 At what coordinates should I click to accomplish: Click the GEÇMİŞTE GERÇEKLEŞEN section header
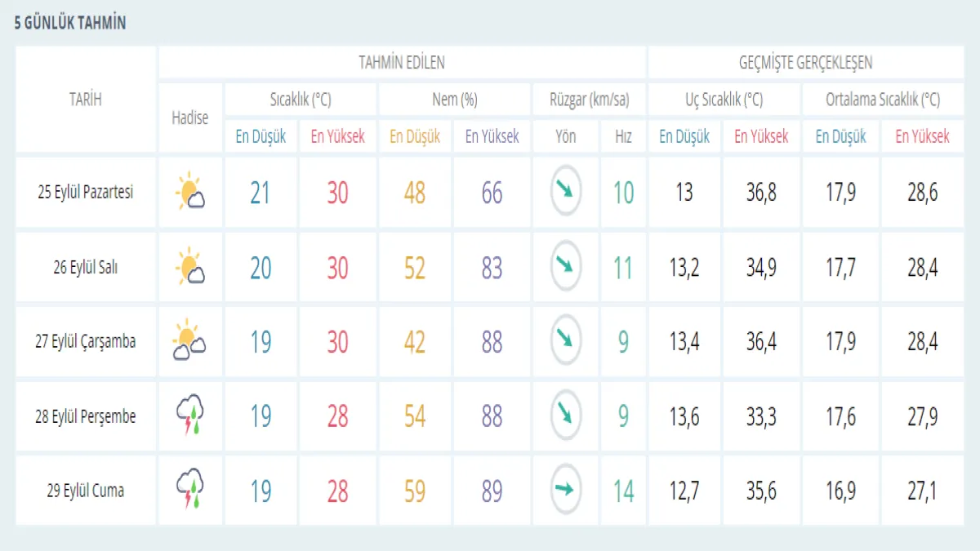pos(805,63)
